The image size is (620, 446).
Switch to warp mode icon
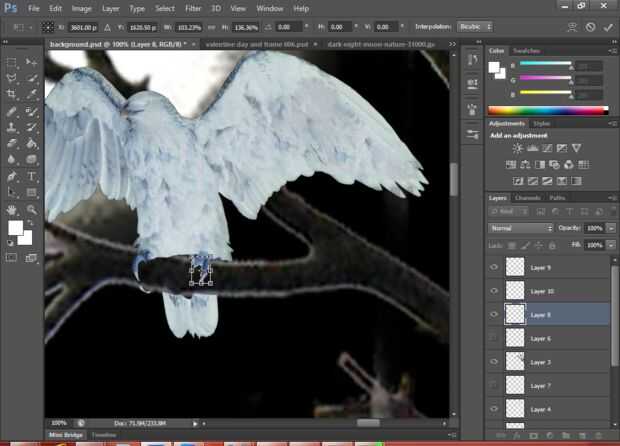[571, 26]
